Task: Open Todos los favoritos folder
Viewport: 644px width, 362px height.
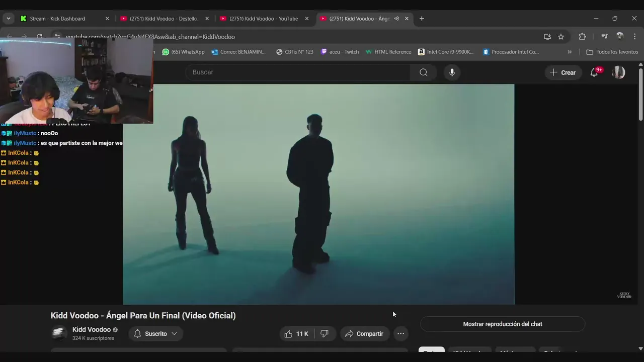Action: point(612,52)
